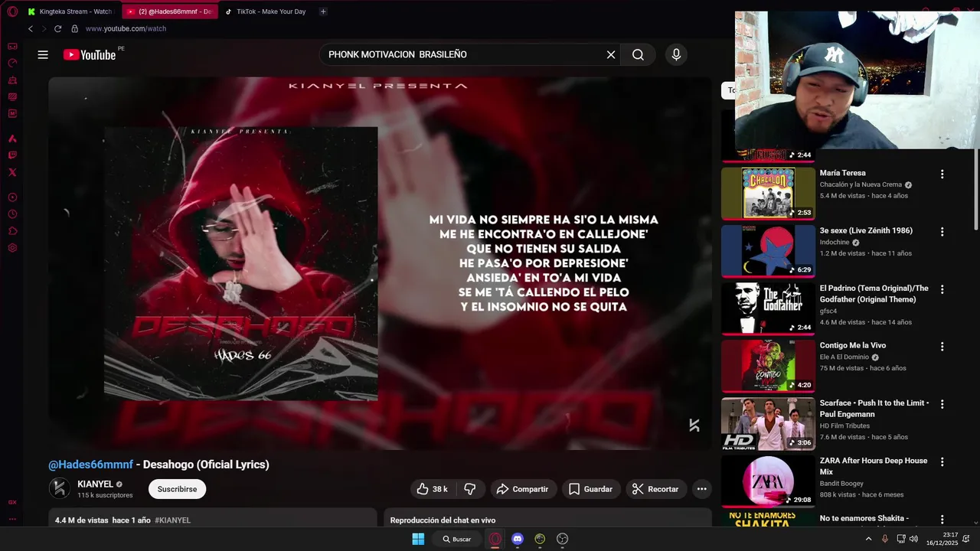Open the Aria AI icon in sidebar
Viewport: 980px width, 551px height.
[12, 139]
